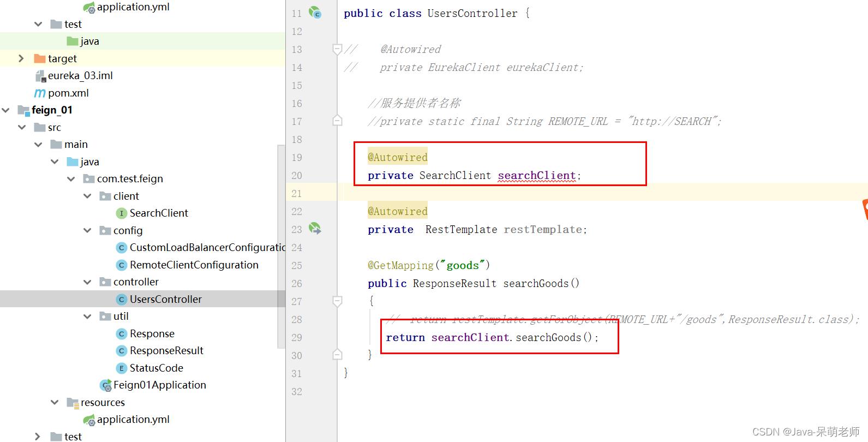Collapse the util package
The width and height of the screenshot is (868, 442).
(87, 316)
